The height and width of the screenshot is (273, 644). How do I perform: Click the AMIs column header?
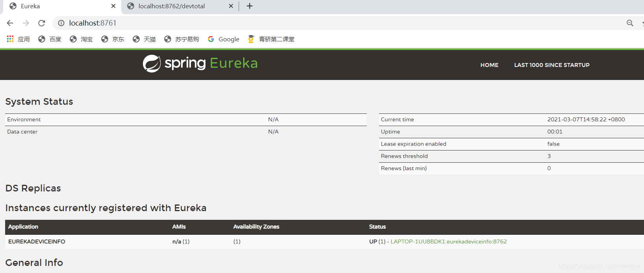(179, 227)
